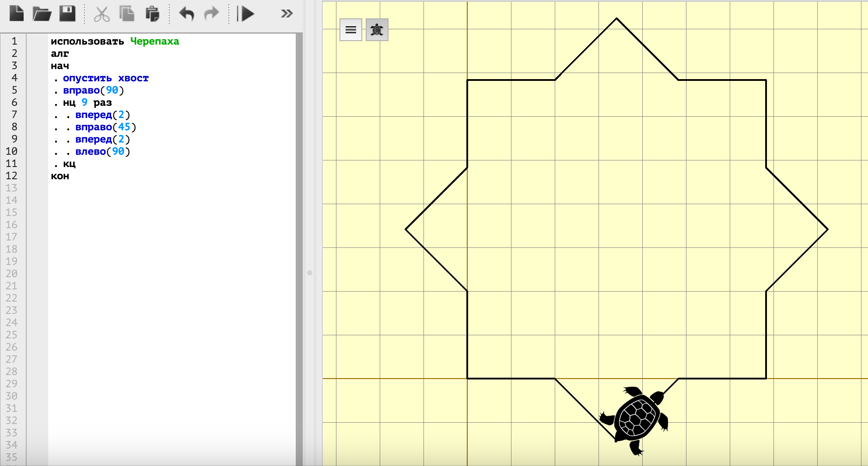Save the program with the floppy disk icon
The width and height of the screenshot is (868, 466).
tap(67, 14)
